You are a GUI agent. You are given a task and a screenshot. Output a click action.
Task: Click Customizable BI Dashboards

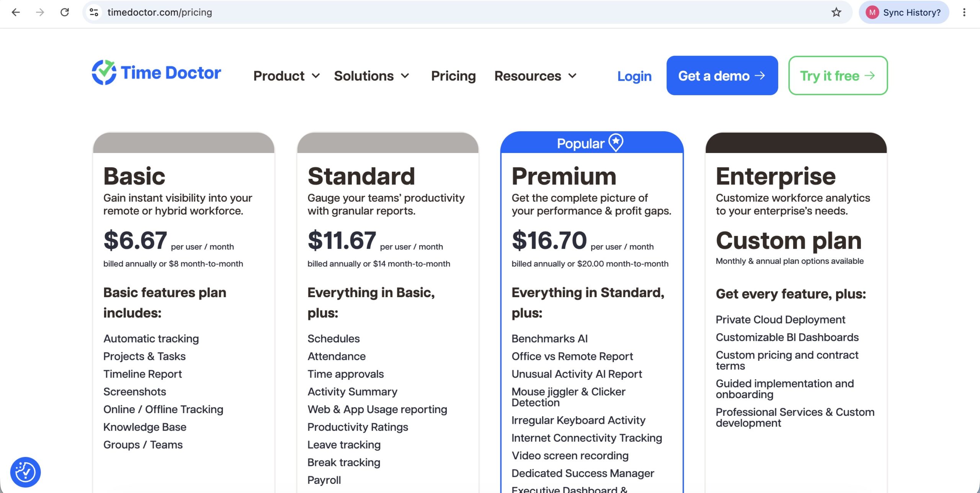pyautogui.click(x=787, y=337)
